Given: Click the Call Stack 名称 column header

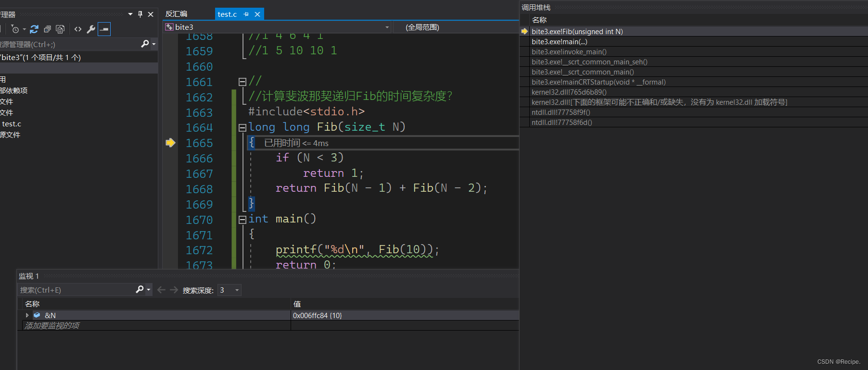Looking at the screenshot, I should (x=539, y=20).
